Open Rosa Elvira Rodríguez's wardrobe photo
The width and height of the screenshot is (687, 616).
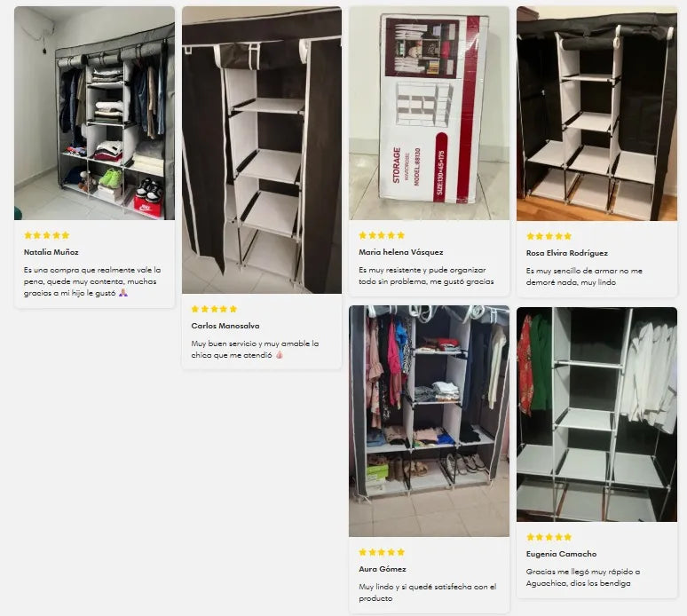pos(596,114)
